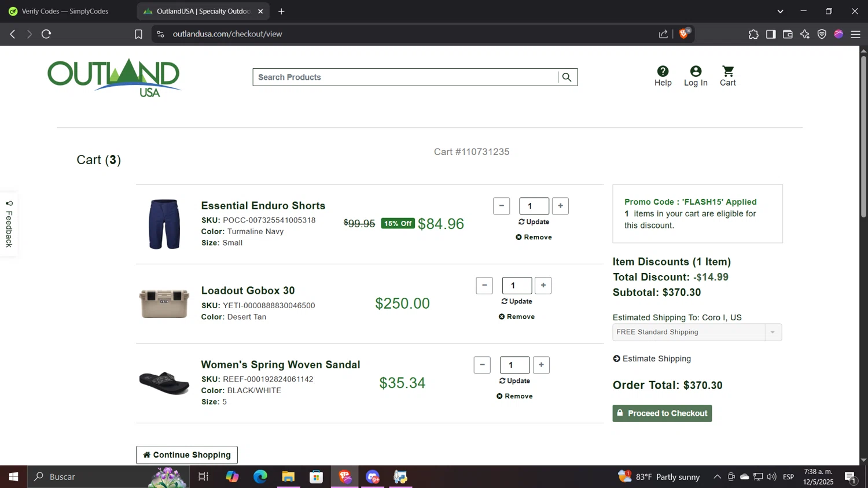This screenshot has width=868, height=488.
Task: Open the purple profile icon in the toolbar
Action: pyautogui.click(x=838, y=34)
